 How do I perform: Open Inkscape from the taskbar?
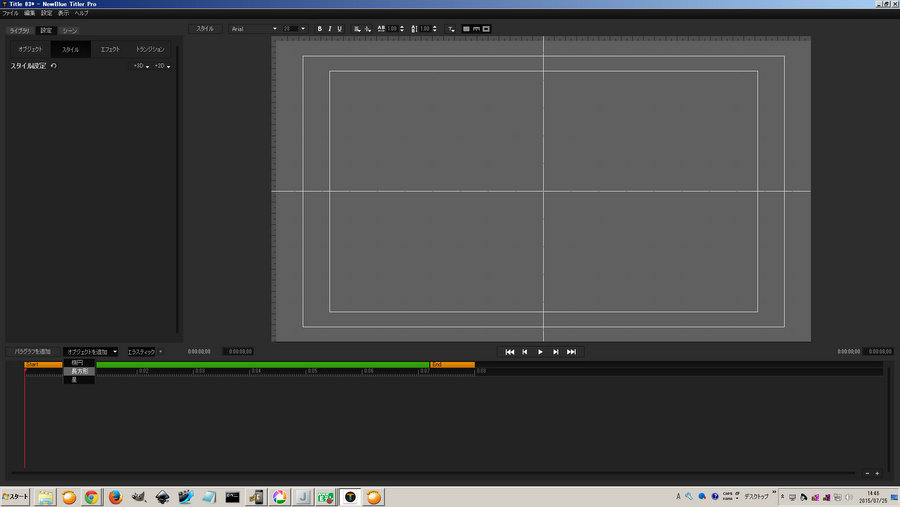click(162, 497)
